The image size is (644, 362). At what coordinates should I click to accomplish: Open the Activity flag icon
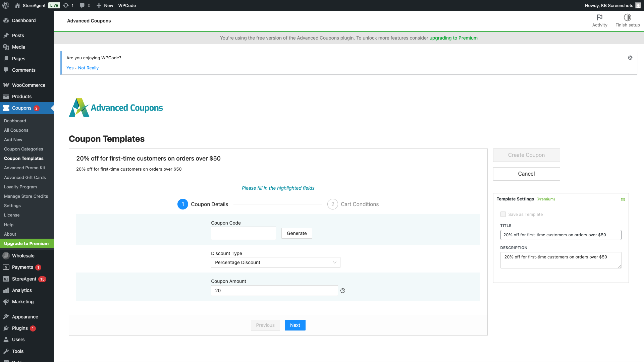point(600,17)
